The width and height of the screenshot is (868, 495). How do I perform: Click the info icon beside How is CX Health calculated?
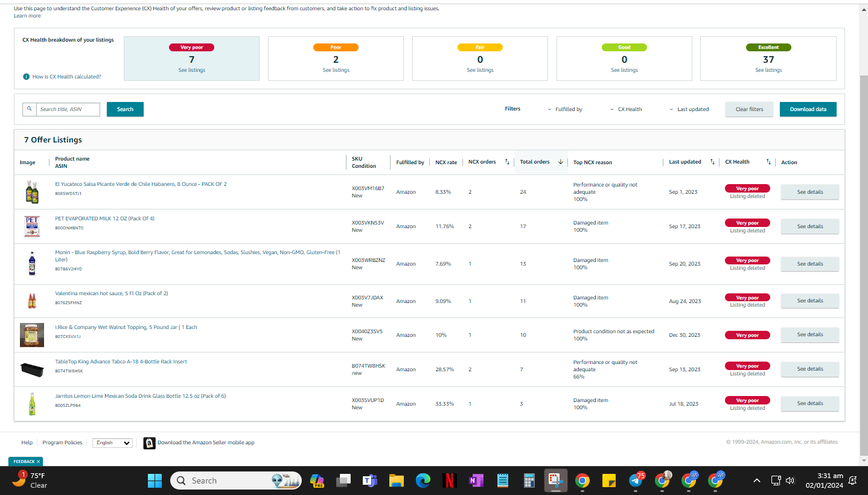26,77
